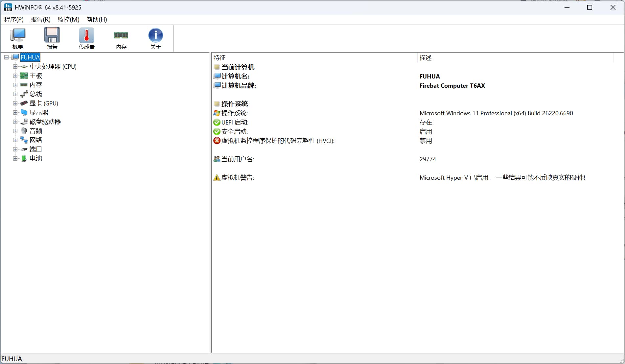Image resolution: width=625 pixels, height=364 pixels.
Task: Click users icon beside 当前用户名
Action: [x=217, y=159]
